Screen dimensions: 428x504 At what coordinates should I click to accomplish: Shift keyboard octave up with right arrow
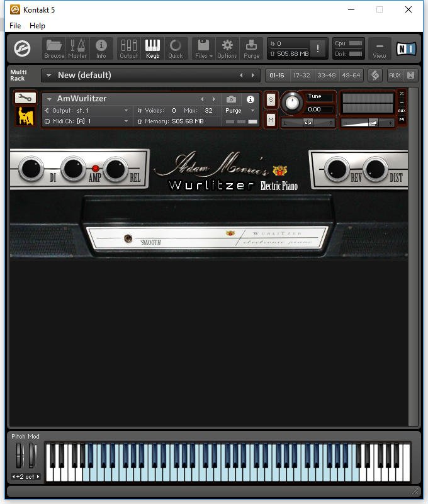point(38,477)
